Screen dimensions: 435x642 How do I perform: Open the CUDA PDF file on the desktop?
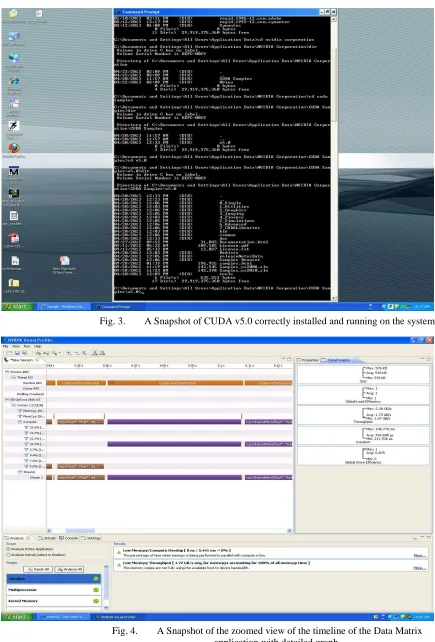(x=14, y=238)
